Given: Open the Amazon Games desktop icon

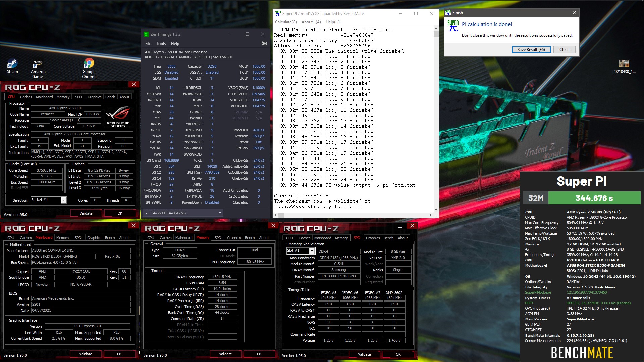Looking at the screenshot, I should tap(38, 69).
